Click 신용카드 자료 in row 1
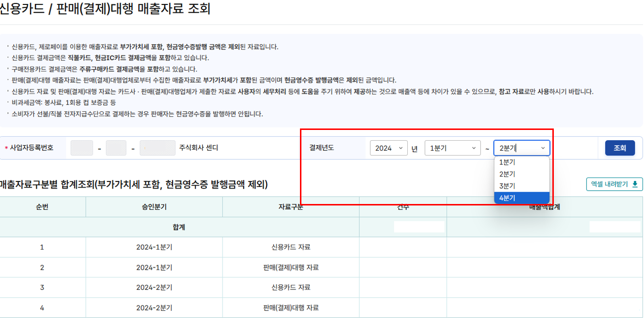This screenshot has height=331, width=644. tap(291, 247)
